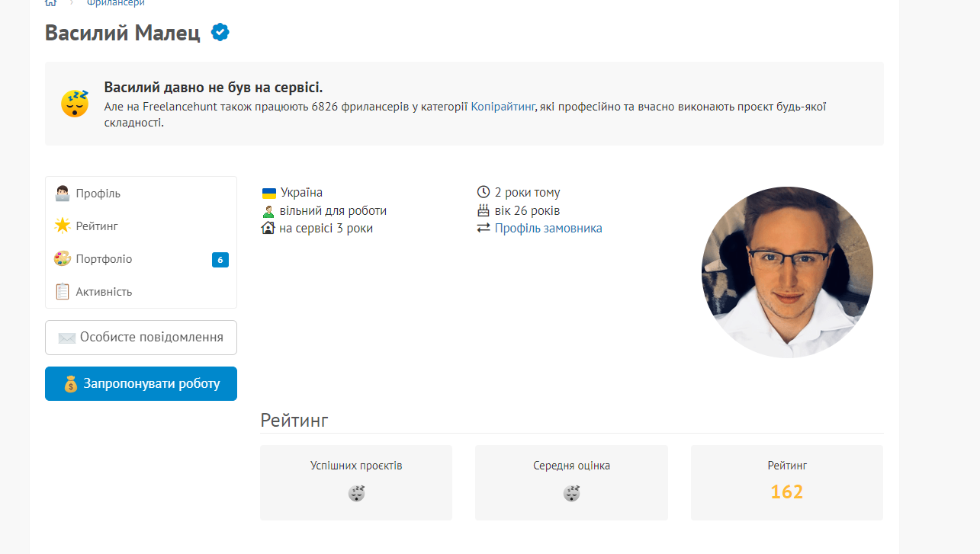Viewport: 980px width, 554px height.
Task: Open the Рейтинг sidebar item
Action: point(141,226)
